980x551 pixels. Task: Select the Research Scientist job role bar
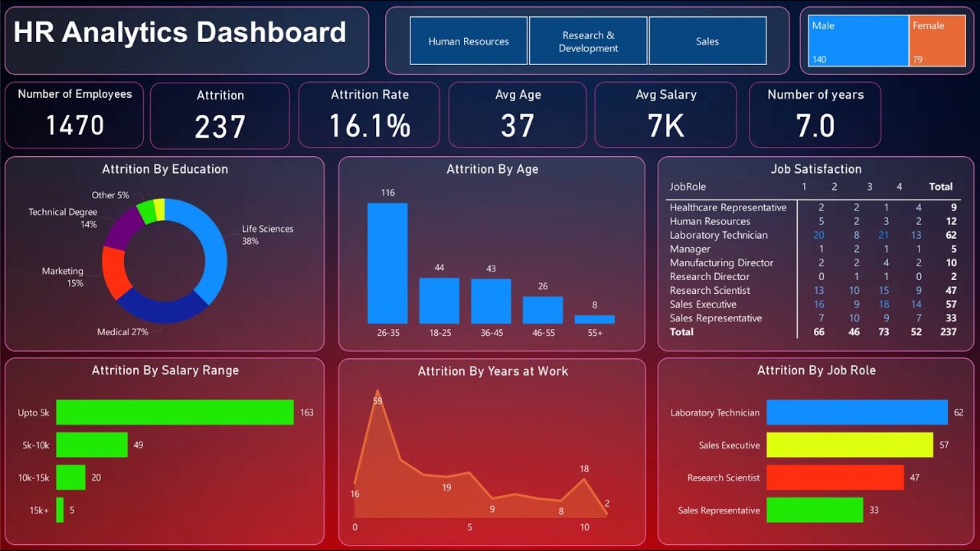point(835,478)
